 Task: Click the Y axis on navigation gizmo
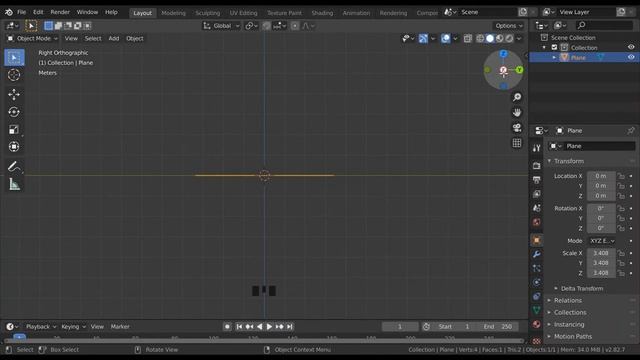tap(519, 70)
